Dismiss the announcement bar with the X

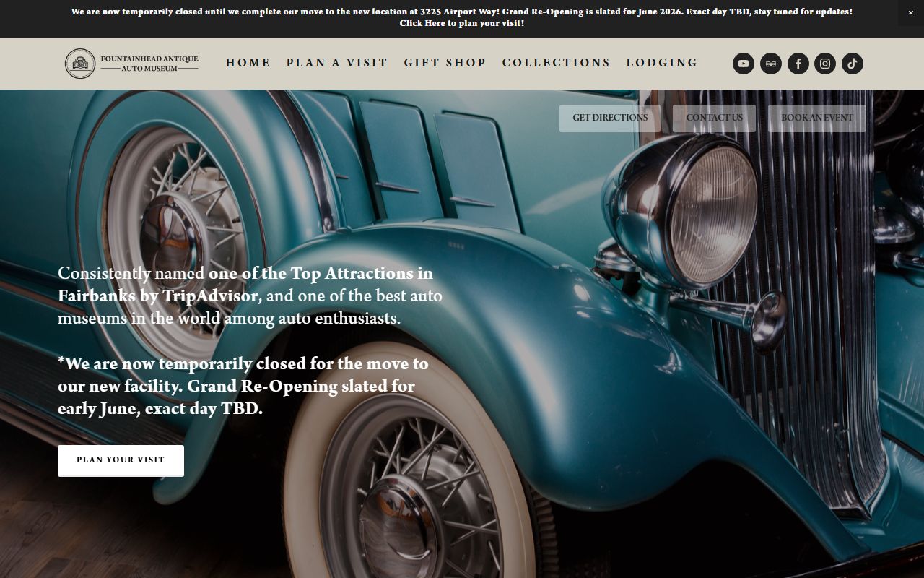tap(910, 13)
